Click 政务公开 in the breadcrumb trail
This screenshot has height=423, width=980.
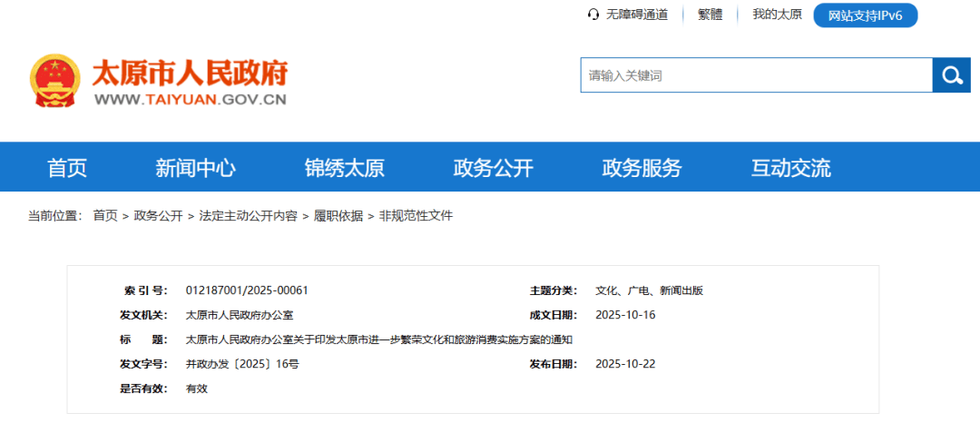coord(158,216)
